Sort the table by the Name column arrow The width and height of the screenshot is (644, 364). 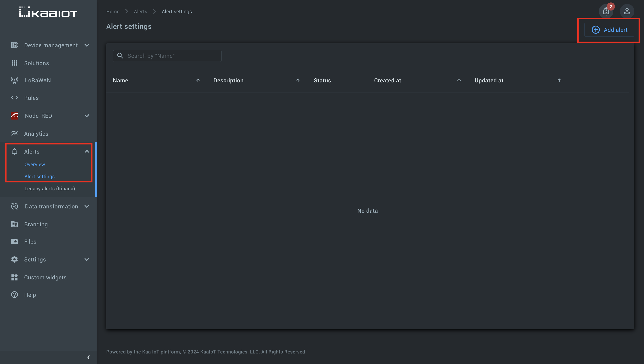(x=198, y=80)
